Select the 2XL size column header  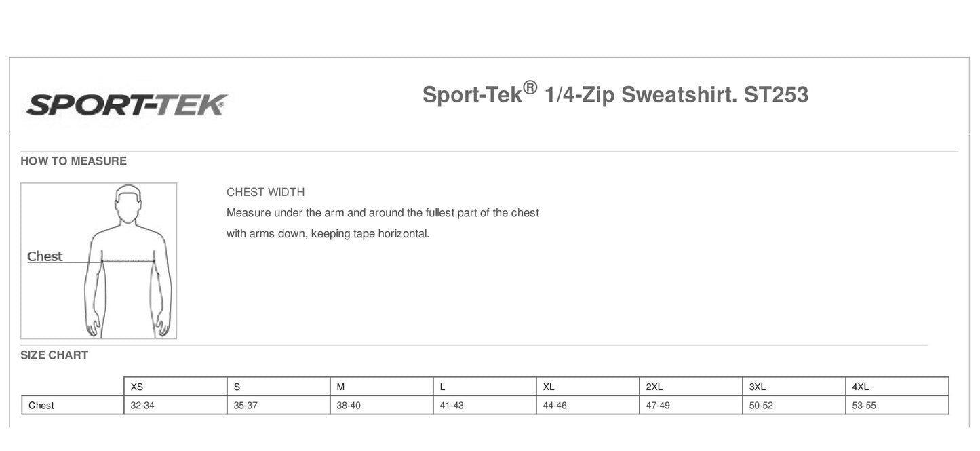pyautogui.click(x=654, y=387)
